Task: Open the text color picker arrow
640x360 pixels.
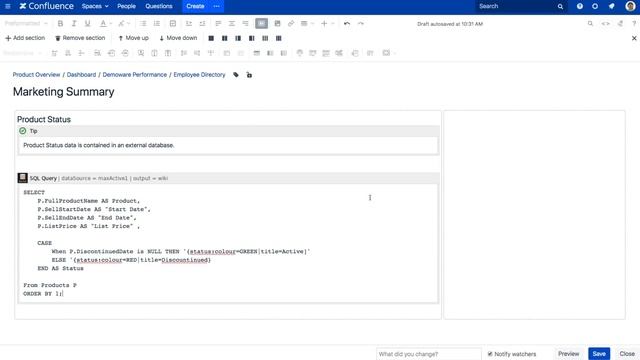Action: pos(111,24)
